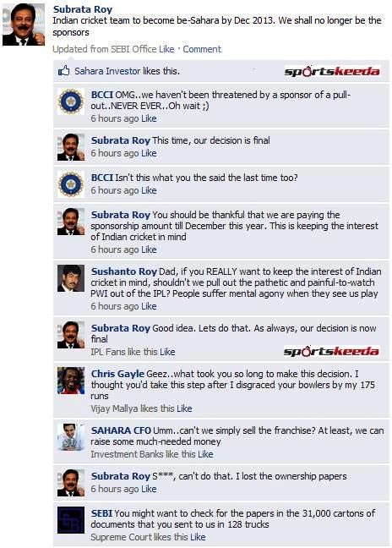Click Sushanto Roy's profile avatar

pyautogui.click(x=71, y=278)
